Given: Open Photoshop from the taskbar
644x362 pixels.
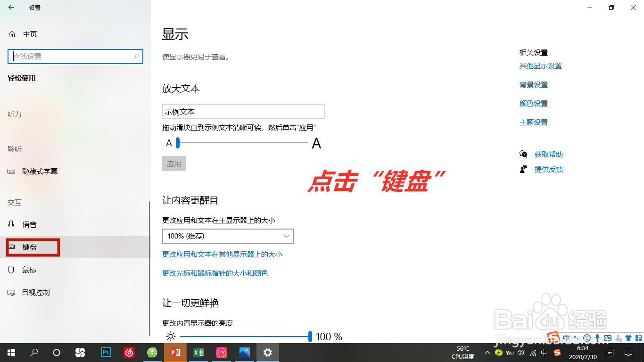Looking at the screenshot, I should pyautogui.click(x=106, y=352).
